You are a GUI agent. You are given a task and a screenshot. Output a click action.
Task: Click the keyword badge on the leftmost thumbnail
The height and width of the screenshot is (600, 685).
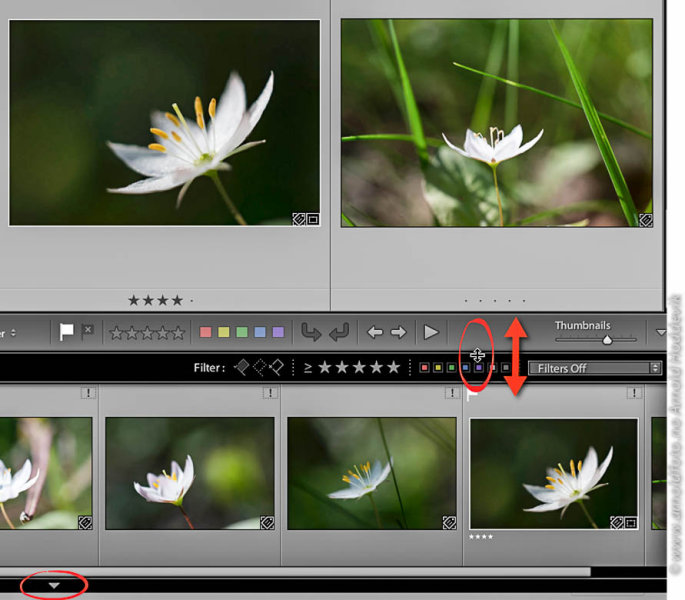[85, 523]
